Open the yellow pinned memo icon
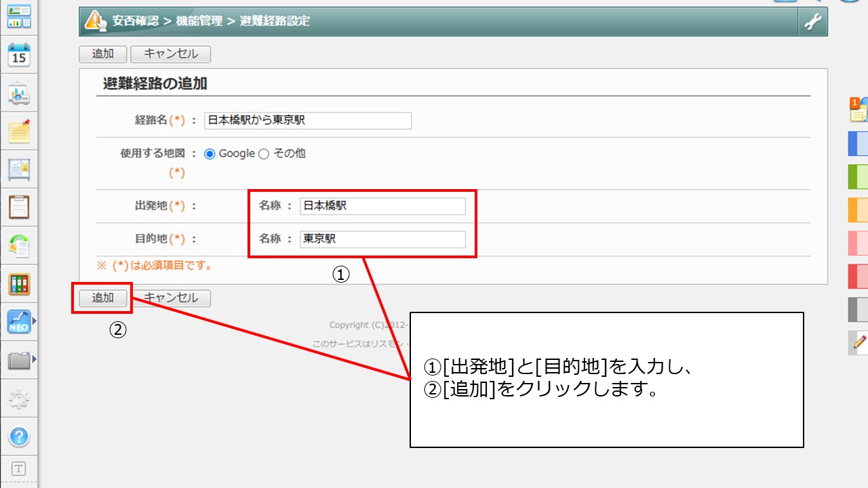This screenshot has height=488, width=868. 19,131
